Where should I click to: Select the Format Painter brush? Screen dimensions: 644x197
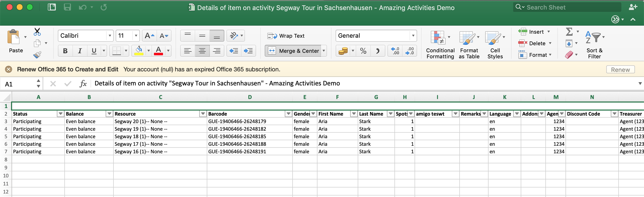pos(37,55)
